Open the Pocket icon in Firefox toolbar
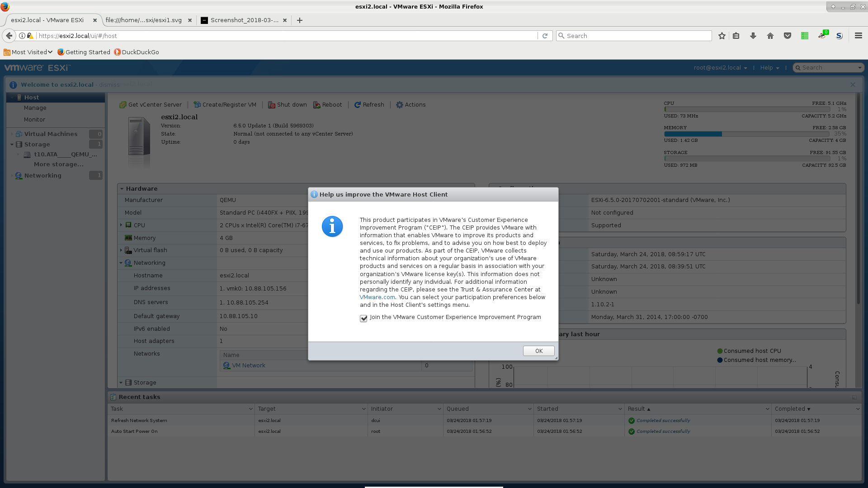 [x=788, y=36]
